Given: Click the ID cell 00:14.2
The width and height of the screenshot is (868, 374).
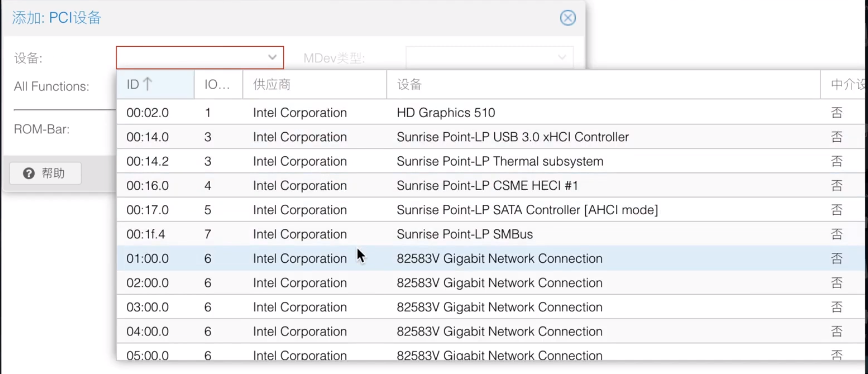Looking at the screenshot, I should pyautogui.click(x=147, y=162).
